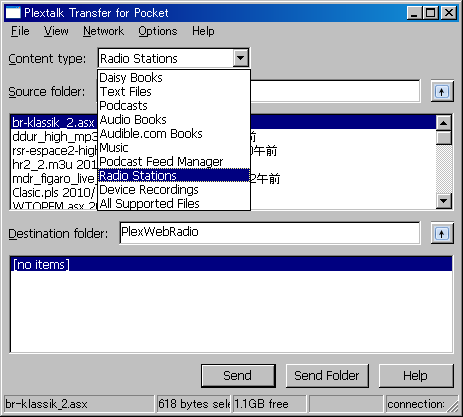Select Audio Books option
The width and height of the screenshot is (463, 417).
[174, 120]
